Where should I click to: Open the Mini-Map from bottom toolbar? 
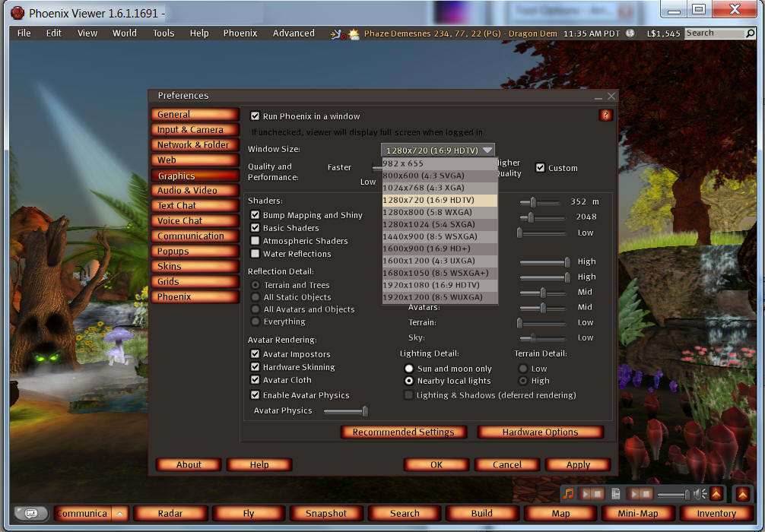click(638, 513)
